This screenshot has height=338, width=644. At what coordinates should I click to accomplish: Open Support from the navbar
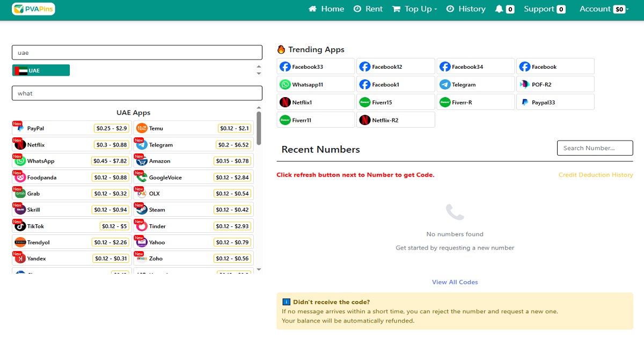[545, 9]
